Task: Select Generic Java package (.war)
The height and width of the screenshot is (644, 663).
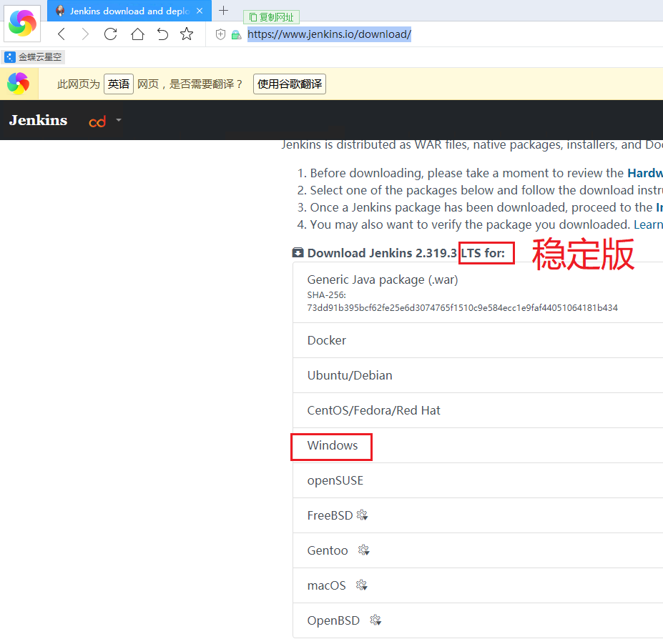Action: 382,279
